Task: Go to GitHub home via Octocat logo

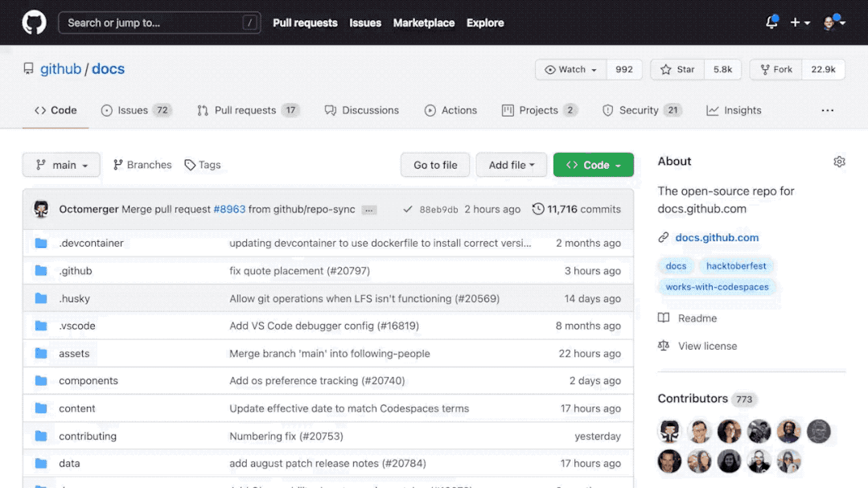Action: pyautogui.click(x=34, y=23)
